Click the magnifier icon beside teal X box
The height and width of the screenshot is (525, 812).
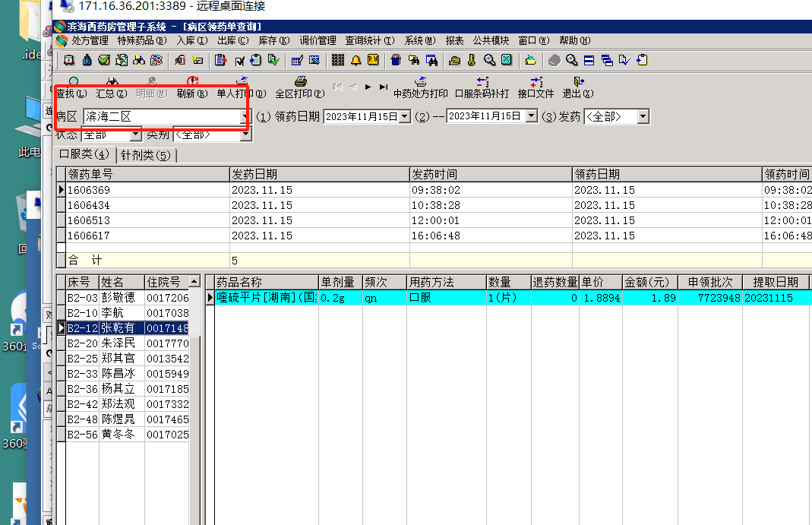[x=489, y=61]
